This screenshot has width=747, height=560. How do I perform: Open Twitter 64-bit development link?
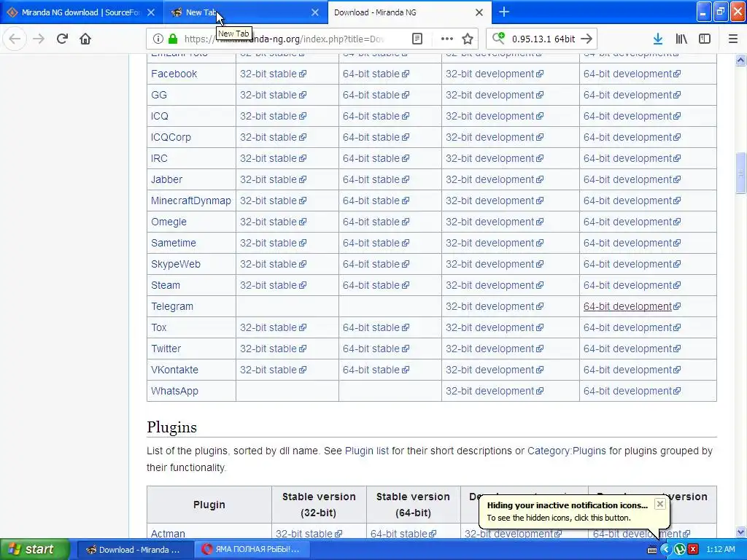click(632, 349)
